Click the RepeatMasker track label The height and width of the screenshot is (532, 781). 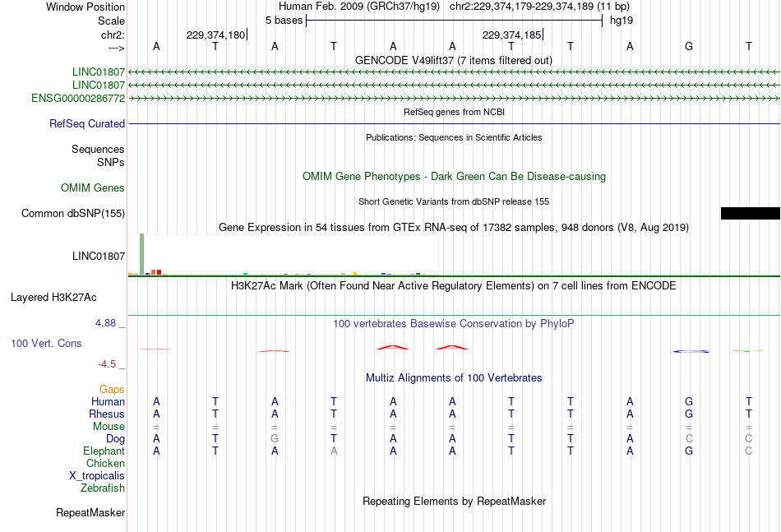pyautogui.click(x=90, y=512)
